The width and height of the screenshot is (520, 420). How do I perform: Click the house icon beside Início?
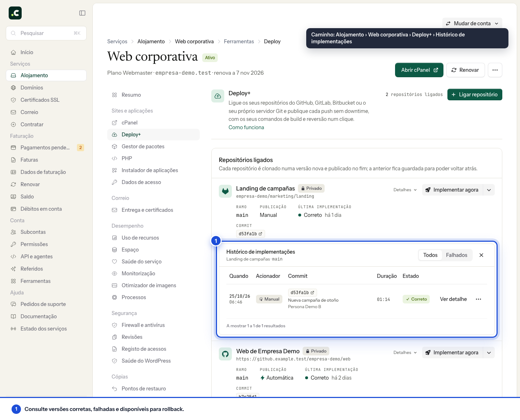point(13,52)
